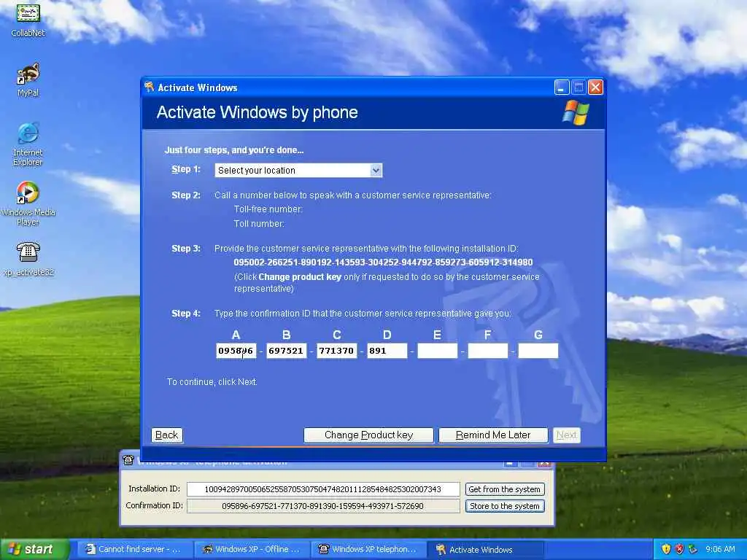Click the red shield alert tray icon
Image resolution: width=747 pixels, height=560 pixels.
click(x=680, y=550)
